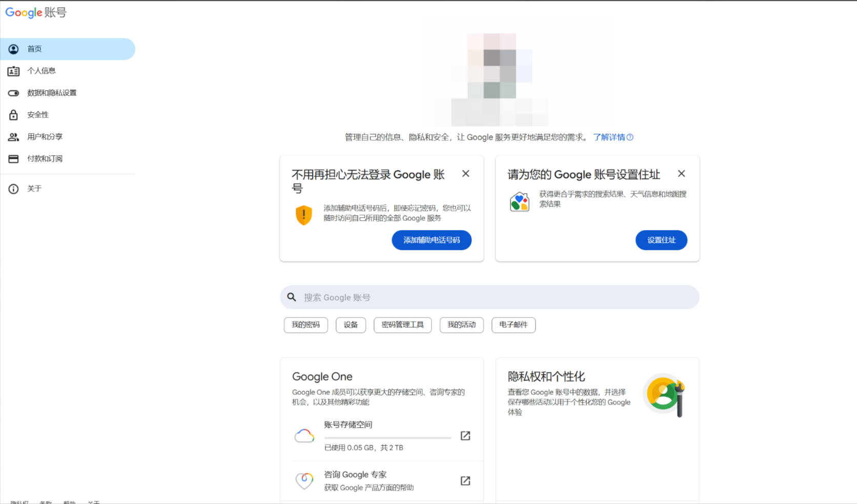Click the help icon beside 了解详情

pyautogui.click(x=630, y=137)
